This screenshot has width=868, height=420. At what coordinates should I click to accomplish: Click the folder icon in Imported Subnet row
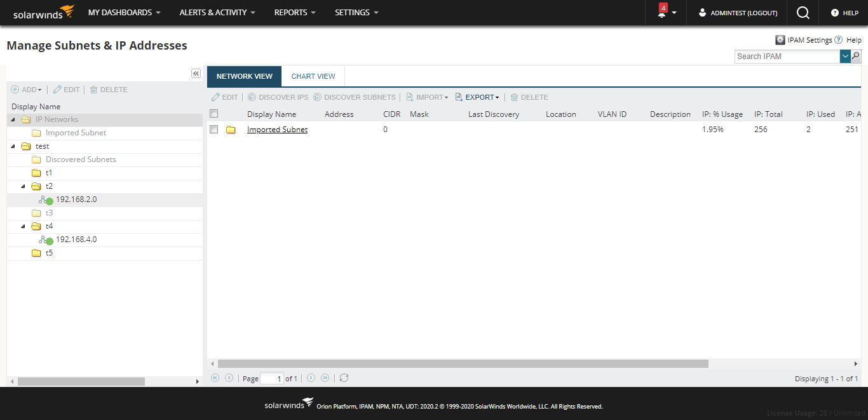coord(231,130)
